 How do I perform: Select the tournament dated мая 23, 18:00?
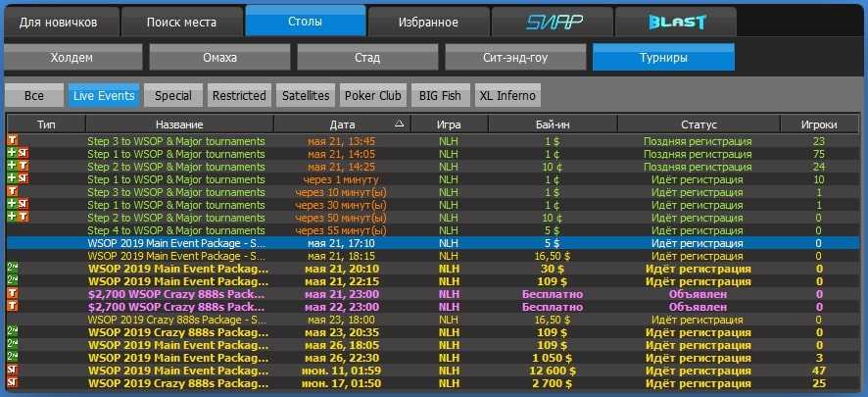coord(433,320)
